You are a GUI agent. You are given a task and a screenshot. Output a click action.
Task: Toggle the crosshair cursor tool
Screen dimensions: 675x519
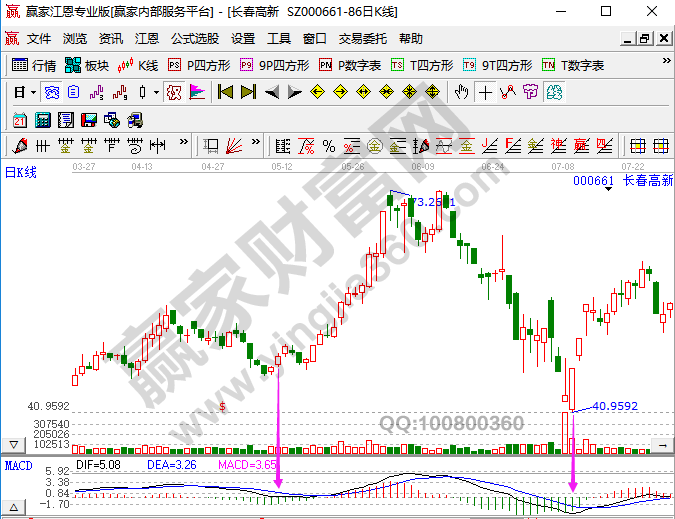(485, 93)
